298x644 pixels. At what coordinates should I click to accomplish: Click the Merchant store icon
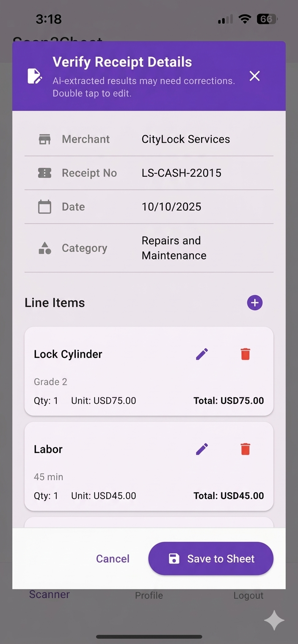click(x=44, y=139)
